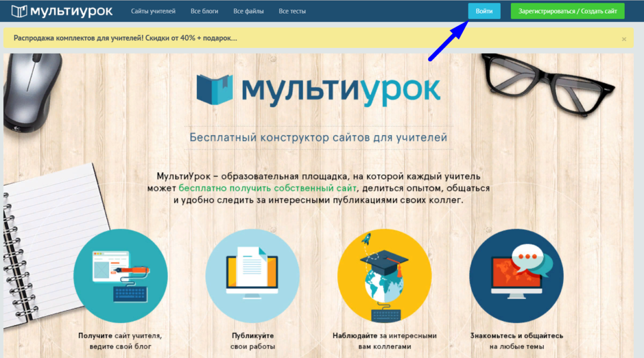Follow бесплатно получить собственный сайт link
This screenshot has height=358, width=644.
(x=267, y=188)
